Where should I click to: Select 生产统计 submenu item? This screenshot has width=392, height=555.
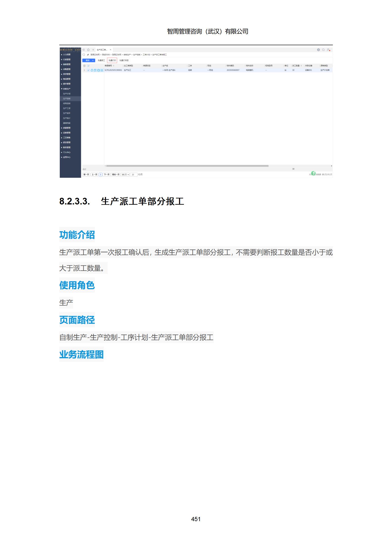click(x=67, y=118)
